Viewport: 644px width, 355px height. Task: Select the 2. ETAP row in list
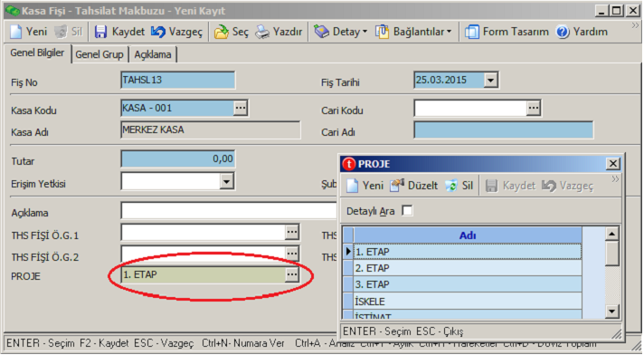(468, 268)
